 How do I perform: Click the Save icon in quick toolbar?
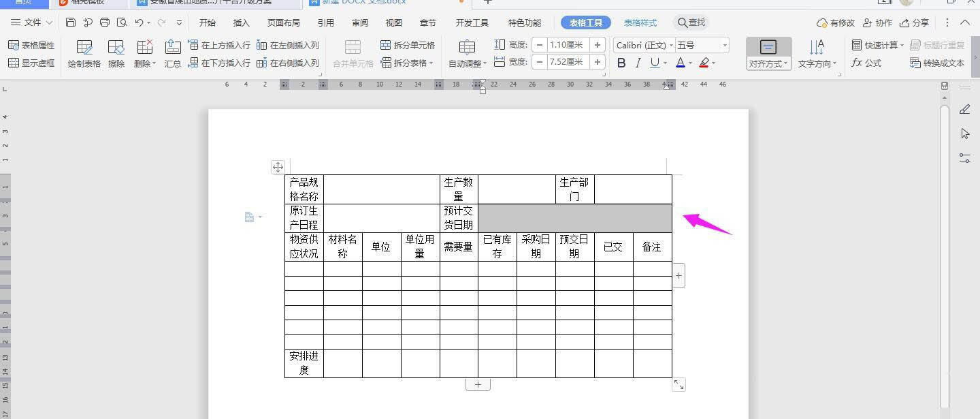click(x=71, y=22)
